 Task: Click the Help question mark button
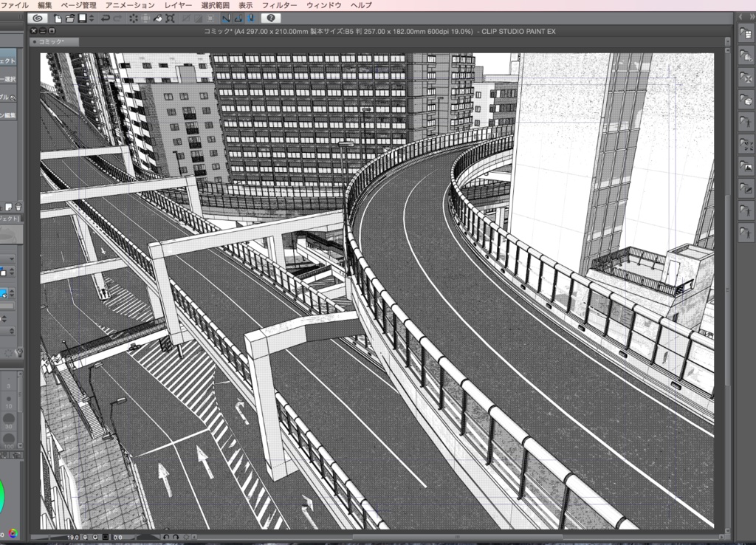pos(271,18)
